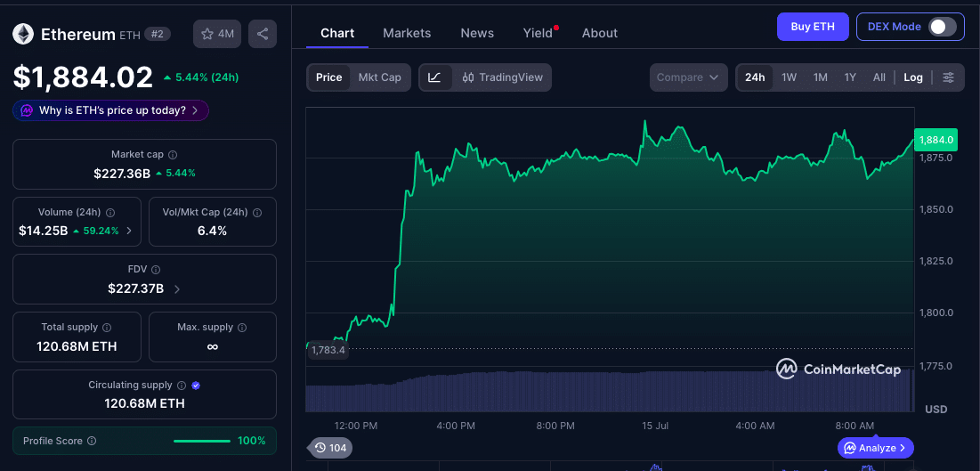Click the info icon next to Market cap
980x471 pixels.
click(x=174, y=155)
